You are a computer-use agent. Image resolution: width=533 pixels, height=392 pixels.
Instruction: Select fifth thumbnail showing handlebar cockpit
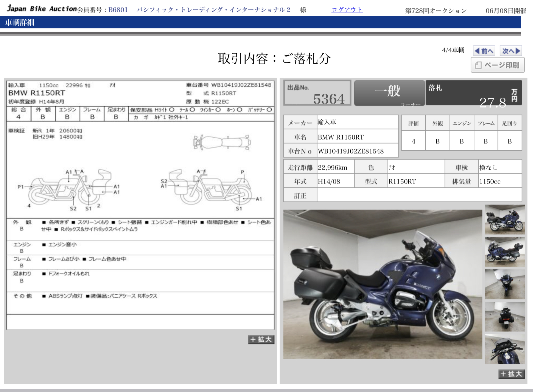(x=504, y=349)
